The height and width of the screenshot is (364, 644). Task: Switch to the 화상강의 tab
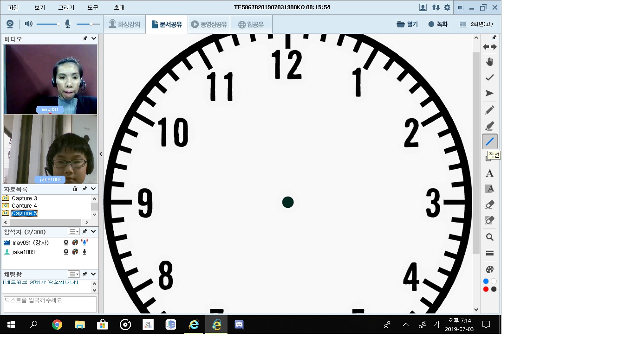click(124, 24)
